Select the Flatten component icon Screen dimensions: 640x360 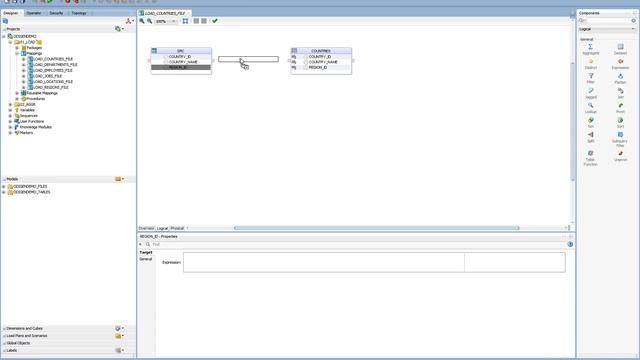pyautogui.click(x=620, y=76)
